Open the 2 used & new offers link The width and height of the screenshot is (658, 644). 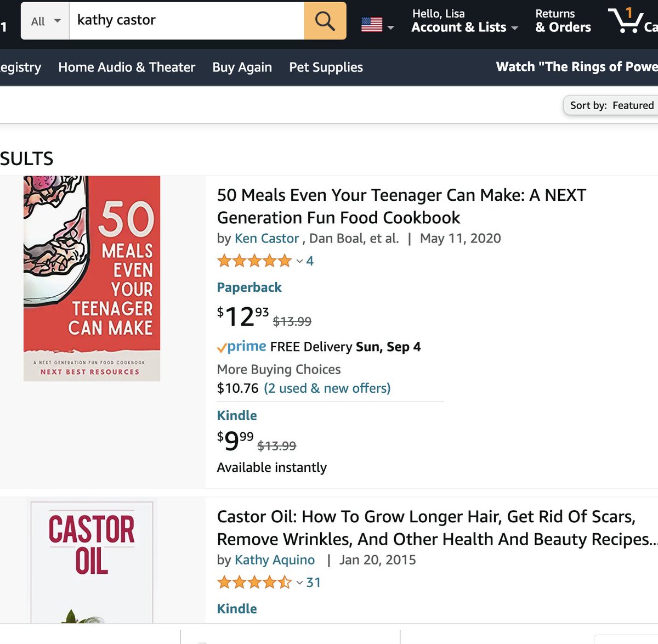pyautogui.click(x=327, y=388)
